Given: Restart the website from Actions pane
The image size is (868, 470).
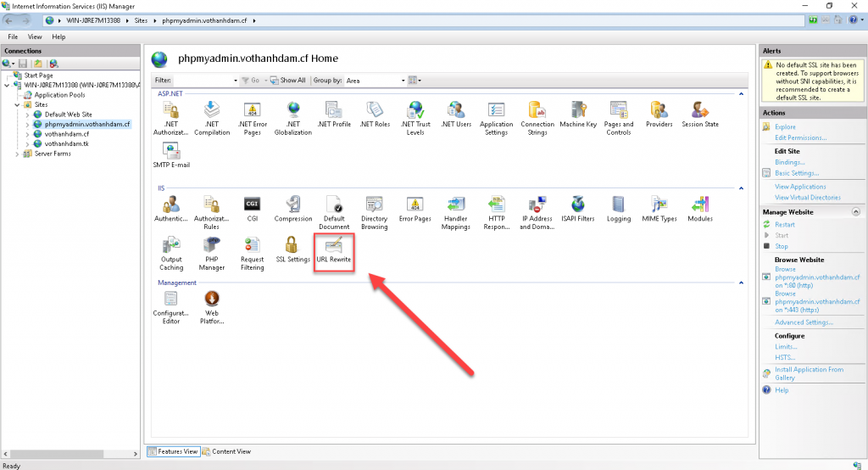Looking at the screenshot, I should click(784, 225).
